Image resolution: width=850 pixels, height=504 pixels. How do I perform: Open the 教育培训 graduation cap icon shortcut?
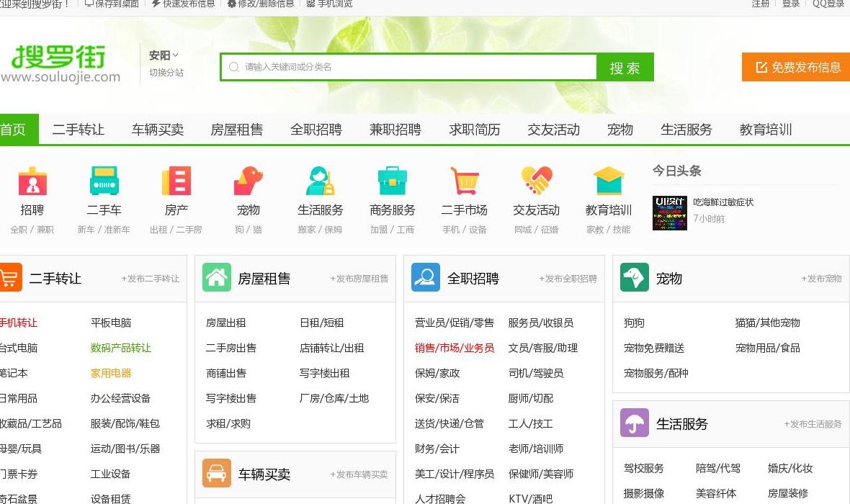click(609, 181)
